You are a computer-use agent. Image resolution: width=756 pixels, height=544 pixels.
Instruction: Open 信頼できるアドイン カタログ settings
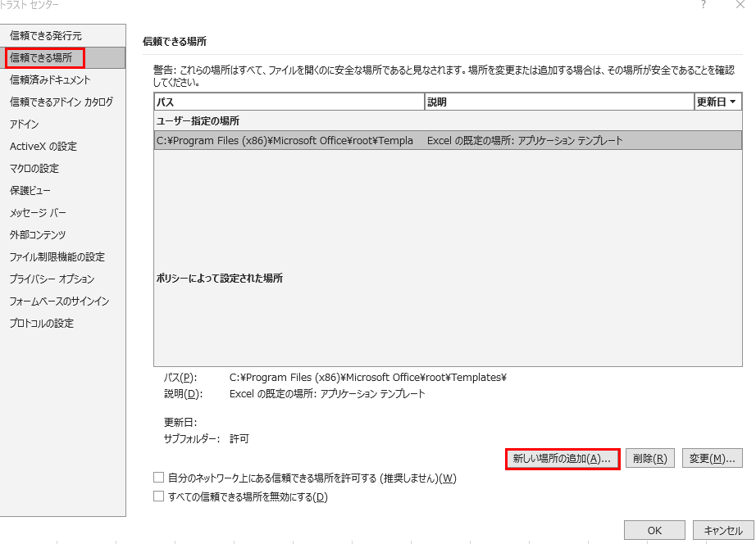[61, 102]
